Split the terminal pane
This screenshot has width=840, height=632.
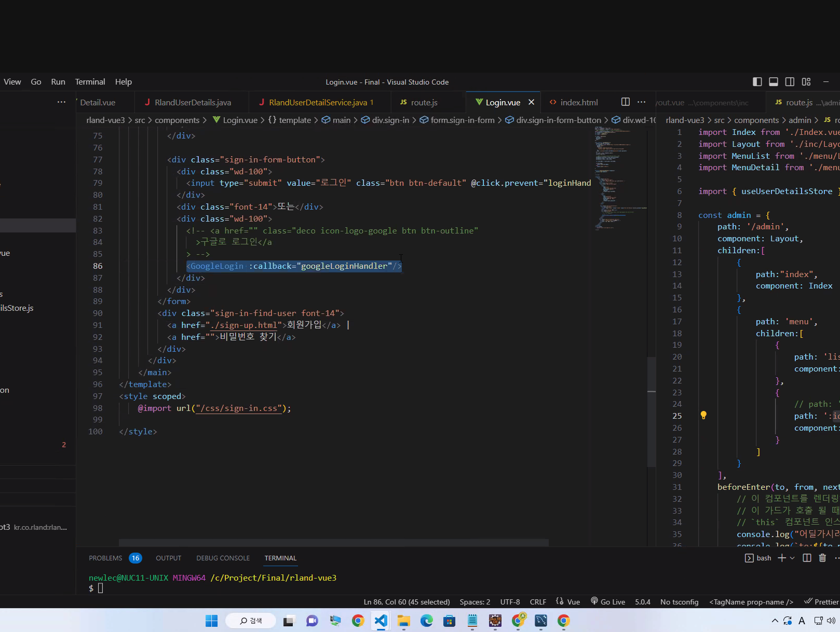pos(807,558)
